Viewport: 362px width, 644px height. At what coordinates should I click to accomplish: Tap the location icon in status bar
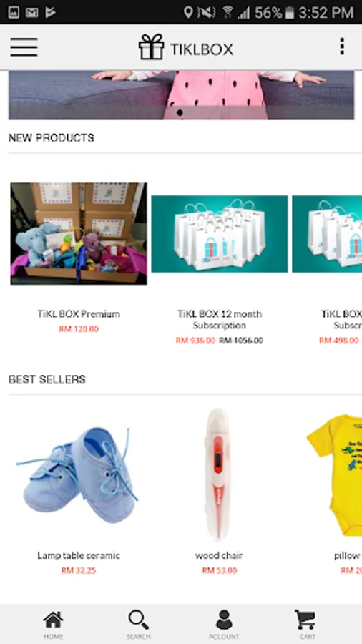coord(188,12)
